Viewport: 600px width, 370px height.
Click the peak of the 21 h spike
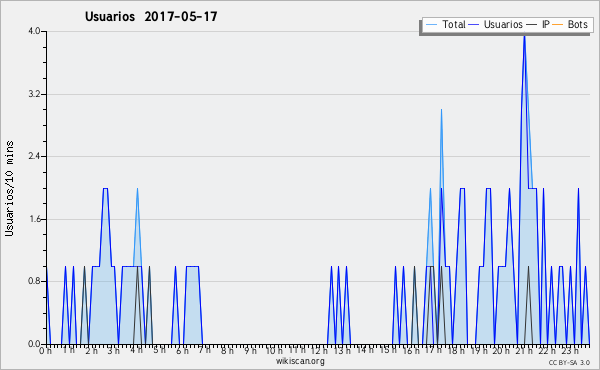tap(524, 34)
